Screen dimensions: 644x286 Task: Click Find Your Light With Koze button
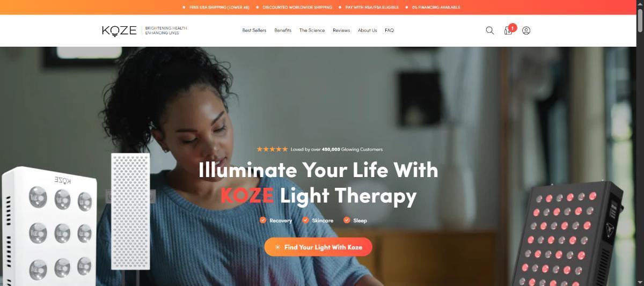tap(318, 247)
